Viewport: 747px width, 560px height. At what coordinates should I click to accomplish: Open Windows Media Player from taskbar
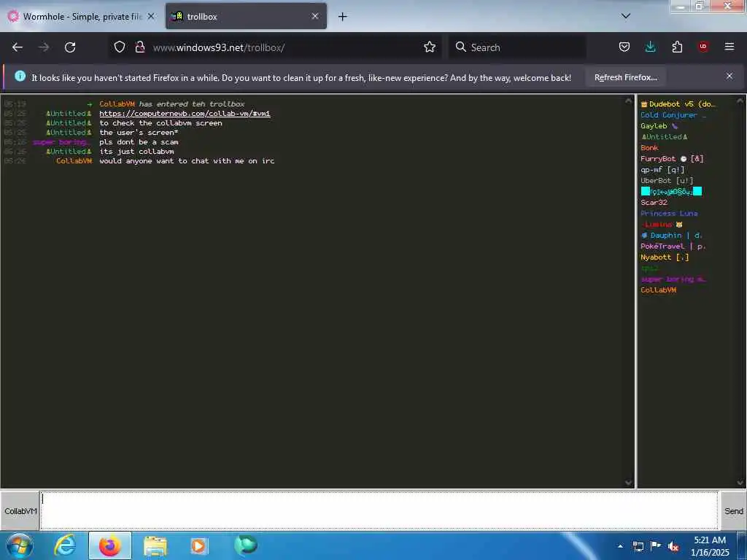(x=198, y=545)
